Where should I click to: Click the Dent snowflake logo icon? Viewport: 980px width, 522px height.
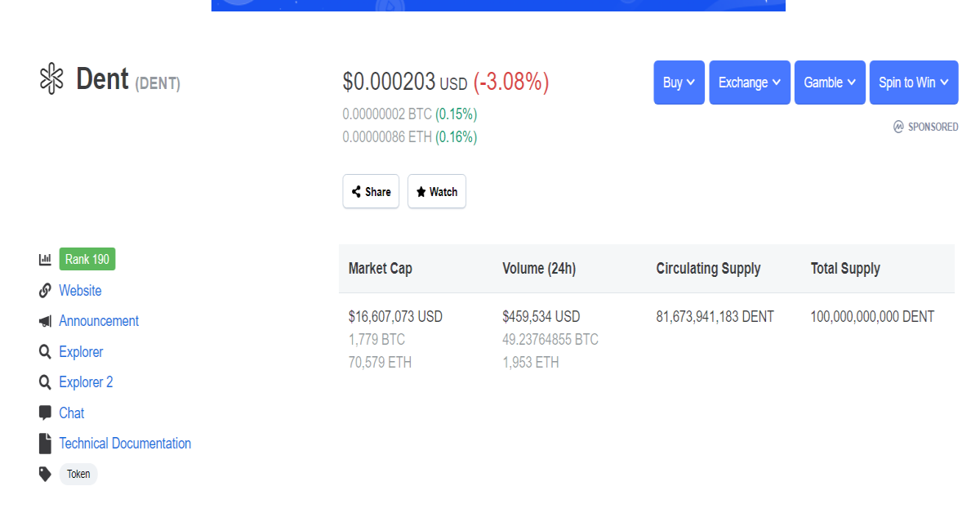click(51, 78)
